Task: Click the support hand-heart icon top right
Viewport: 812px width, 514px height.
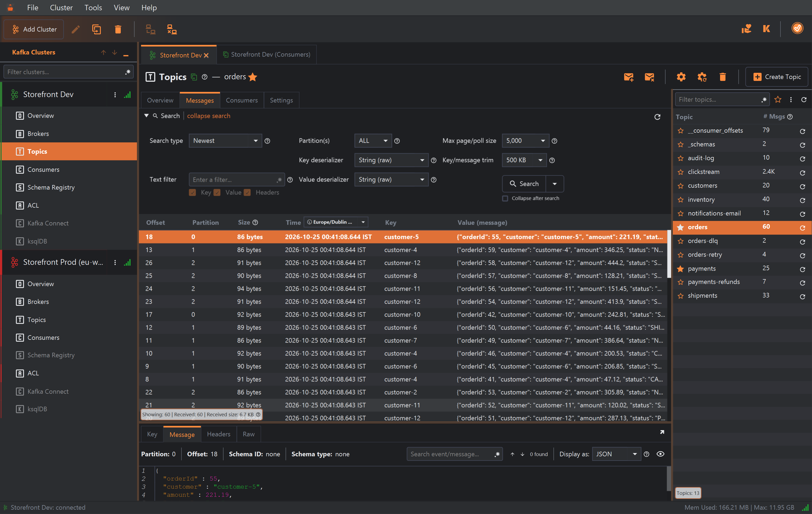Action: pos(746,29)
